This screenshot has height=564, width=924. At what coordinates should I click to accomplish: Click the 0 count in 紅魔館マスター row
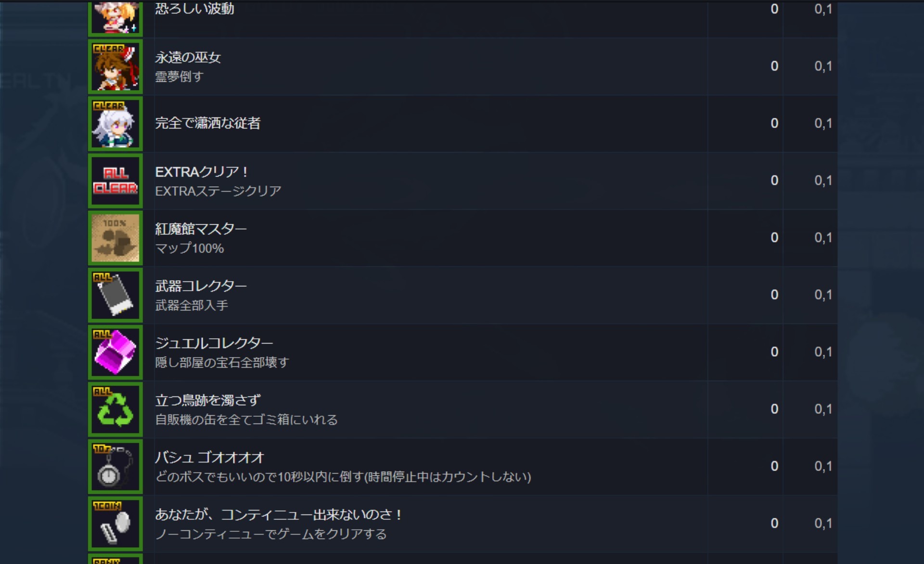[774, 238]
